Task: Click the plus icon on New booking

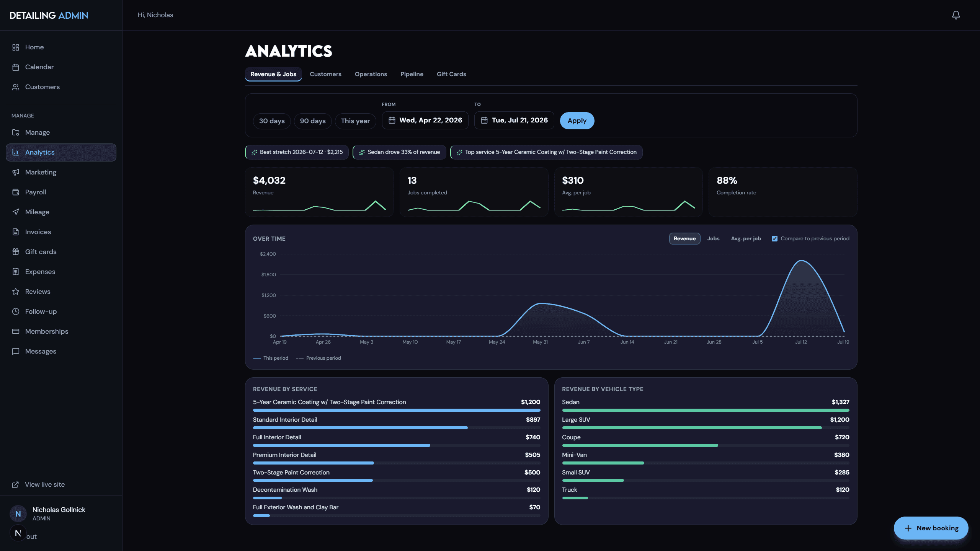Action: click(908, 528)
